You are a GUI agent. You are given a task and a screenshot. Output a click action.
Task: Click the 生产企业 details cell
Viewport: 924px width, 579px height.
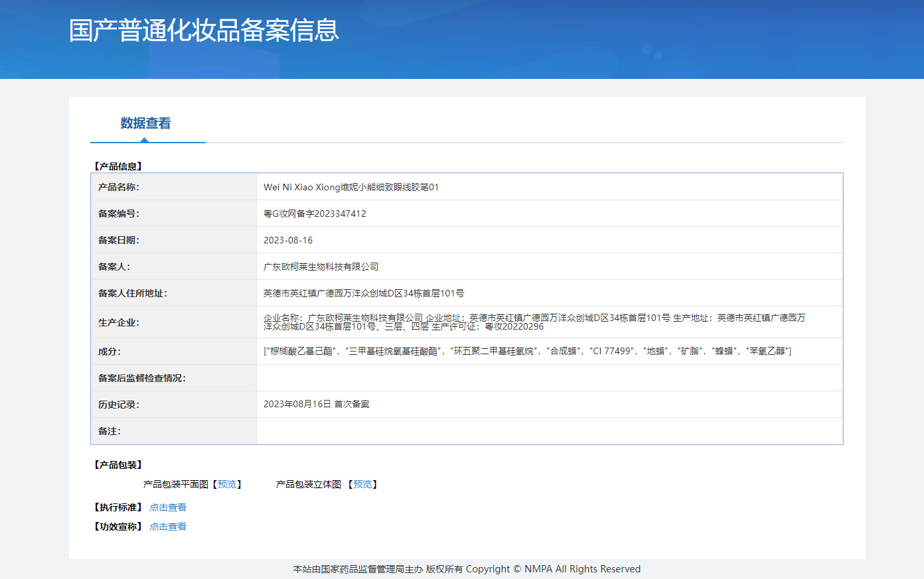click(x=550, y=322)
